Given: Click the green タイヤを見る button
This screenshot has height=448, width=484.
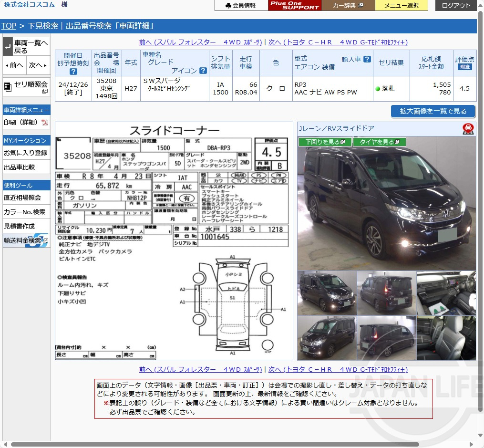Looking at the screenshot, I should click(380, 142).
